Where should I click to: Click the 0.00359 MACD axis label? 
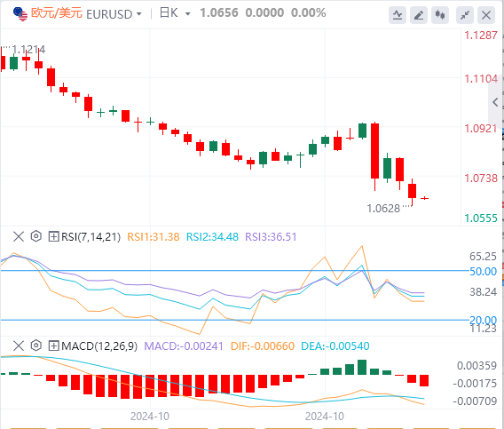(477, 366)
